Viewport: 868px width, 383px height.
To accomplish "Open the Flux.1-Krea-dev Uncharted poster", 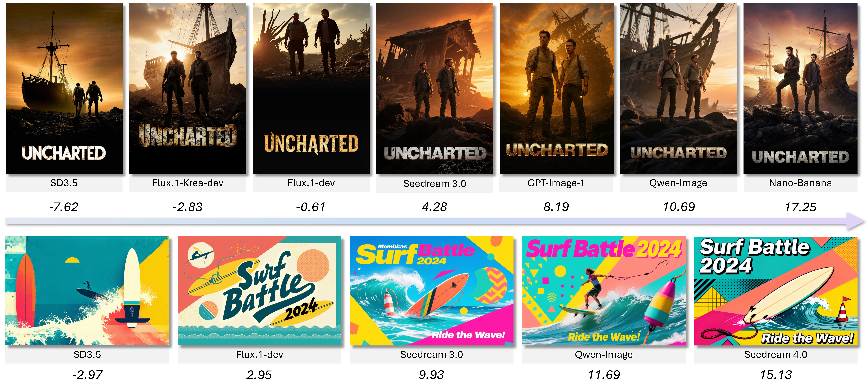I will (188, 88).
